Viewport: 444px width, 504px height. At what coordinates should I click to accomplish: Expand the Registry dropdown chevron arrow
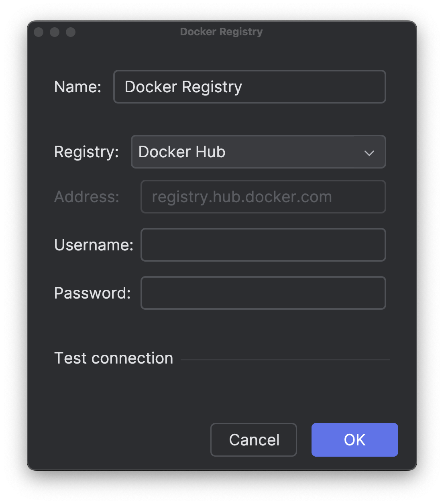click(369, 152)
